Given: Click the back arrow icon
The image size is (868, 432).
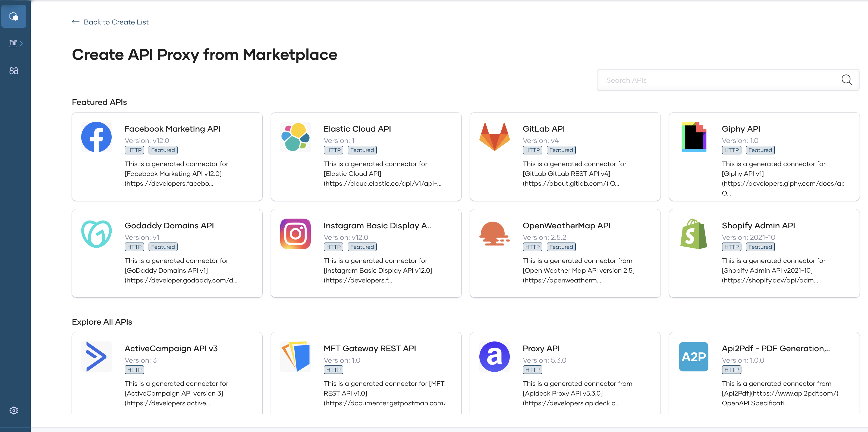Looking at the screenshot, I should point(76,22).
